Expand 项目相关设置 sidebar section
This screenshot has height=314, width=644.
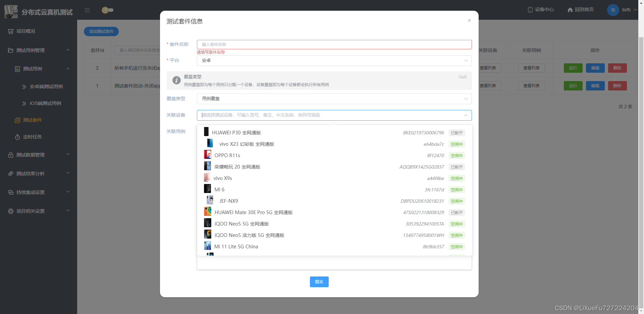[39, 211]
